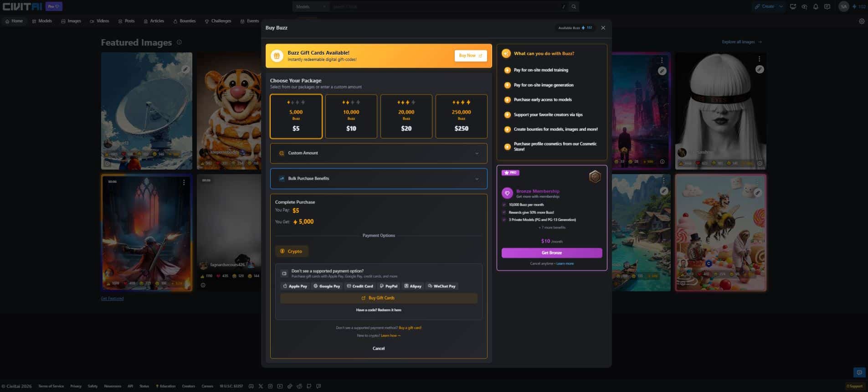This screenshot has width=868, height=392.
Task: Expand the Bulk Purchase Benefits section
Action: click(379, 179)
